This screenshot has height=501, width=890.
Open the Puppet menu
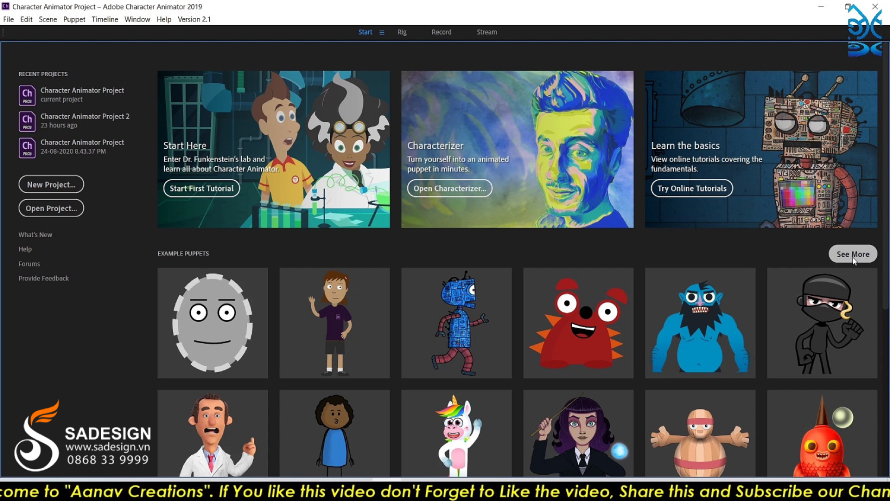tap(74, 19)
